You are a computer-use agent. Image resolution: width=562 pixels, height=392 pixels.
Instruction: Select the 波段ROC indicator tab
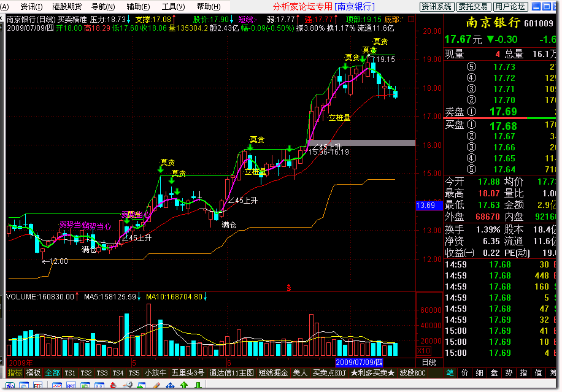pyautogui.click(x=412, y=373)
